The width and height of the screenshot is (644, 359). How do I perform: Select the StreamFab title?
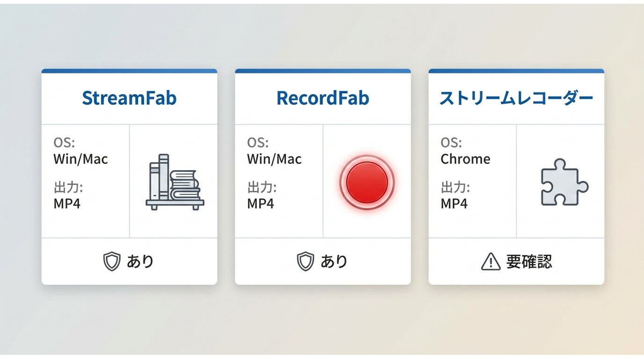(129, 98)
